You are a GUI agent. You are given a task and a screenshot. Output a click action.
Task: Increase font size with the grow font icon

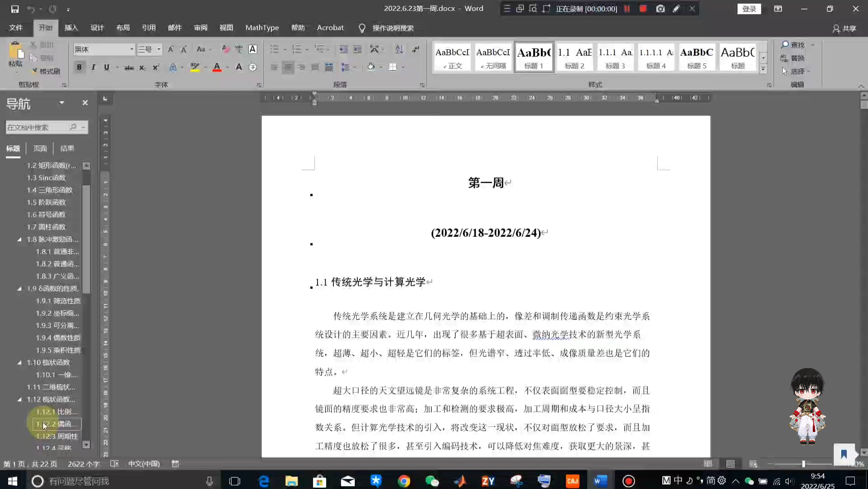[171, 49]
